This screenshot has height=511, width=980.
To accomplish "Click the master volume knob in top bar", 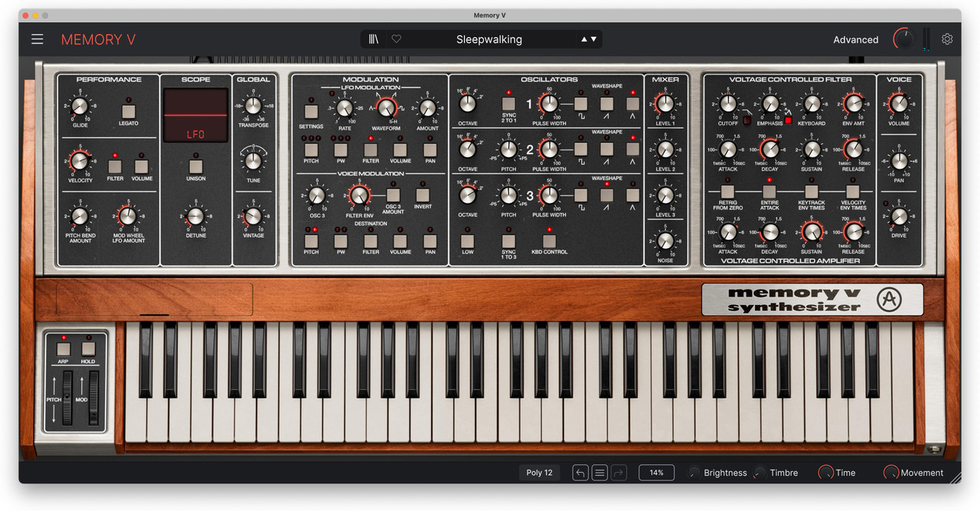I will click(x=904, y=39).
